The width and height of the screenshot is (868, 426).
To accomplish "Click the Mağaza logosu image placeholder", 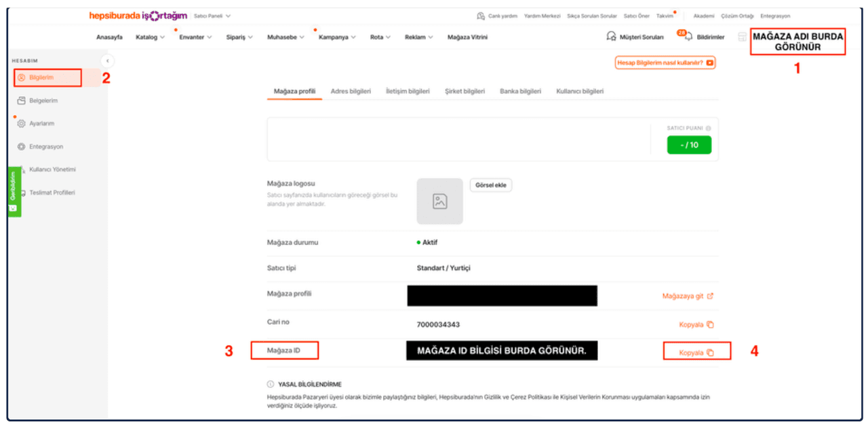I will [440, 201].
